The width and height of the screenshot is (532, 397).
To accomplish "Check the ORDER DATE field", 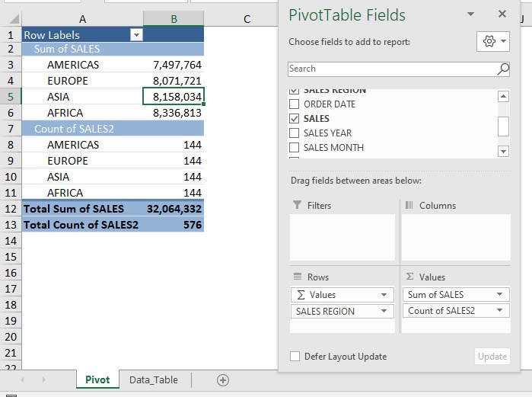I will (295, 104).
